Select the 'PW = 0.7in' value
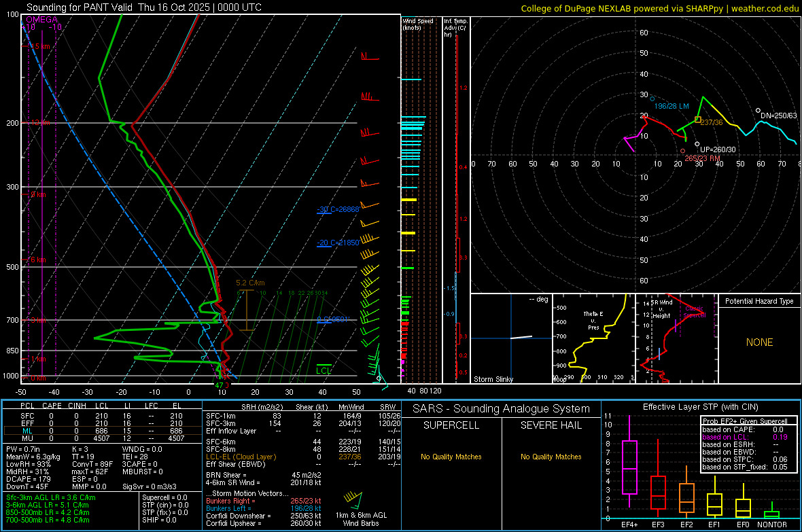The width and height of the screenshot is (802, 532). 23,449
